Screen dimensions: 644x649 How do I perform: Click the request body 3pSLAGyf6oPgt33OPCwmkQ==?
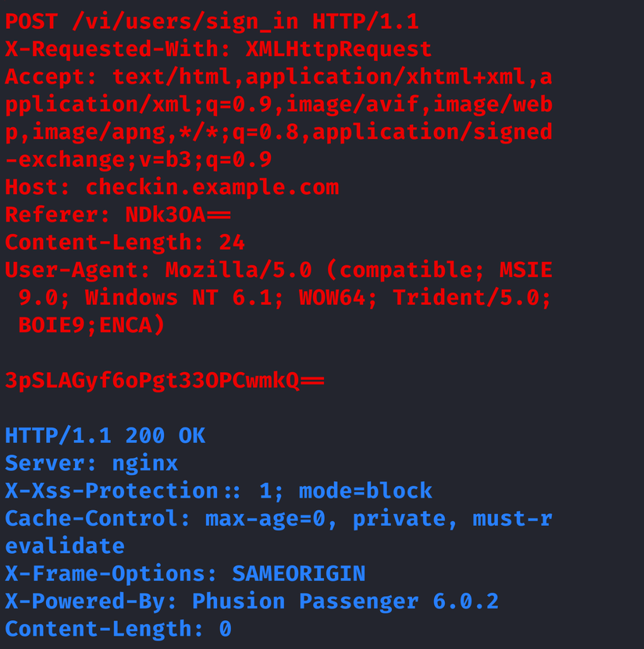[165, 381]
